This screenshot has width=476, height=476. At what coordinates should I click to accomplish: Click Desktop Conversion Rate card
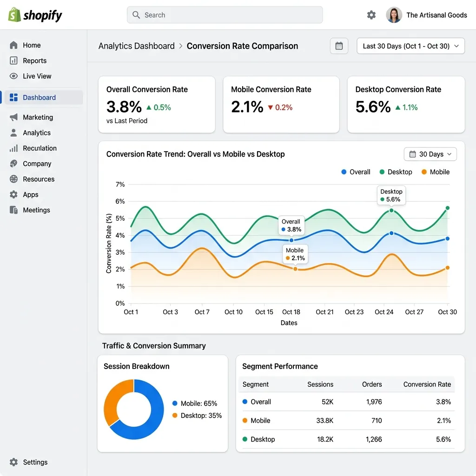pyautogui.click(x=406, y=105)
